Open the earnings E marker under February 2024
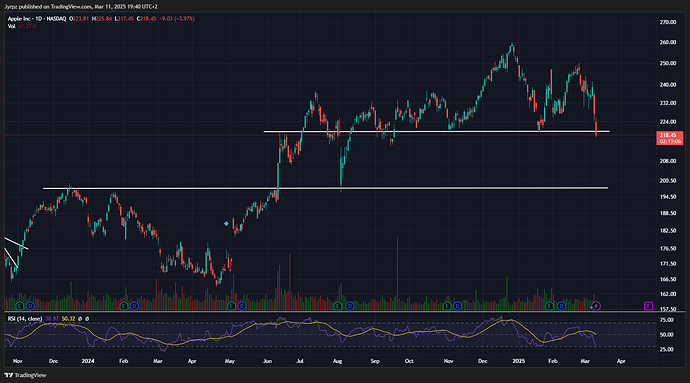 (124, 306)
